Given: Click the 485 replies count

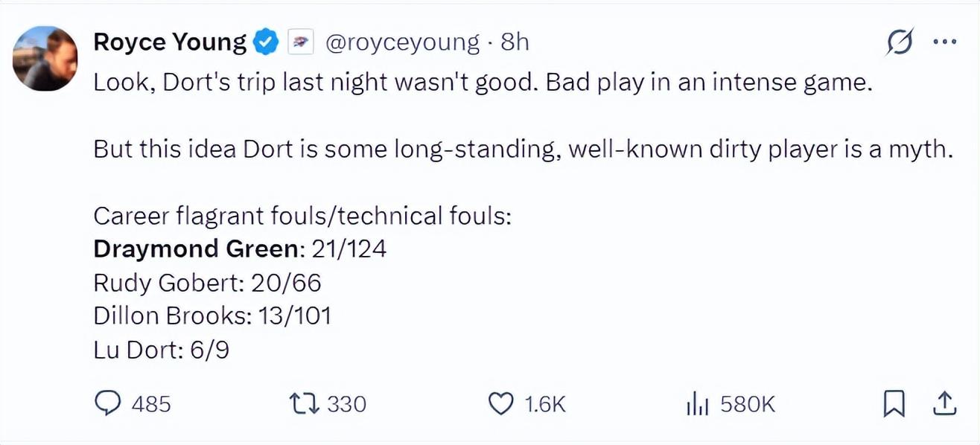Looking at the screenshot, I should tap(150, 404).
